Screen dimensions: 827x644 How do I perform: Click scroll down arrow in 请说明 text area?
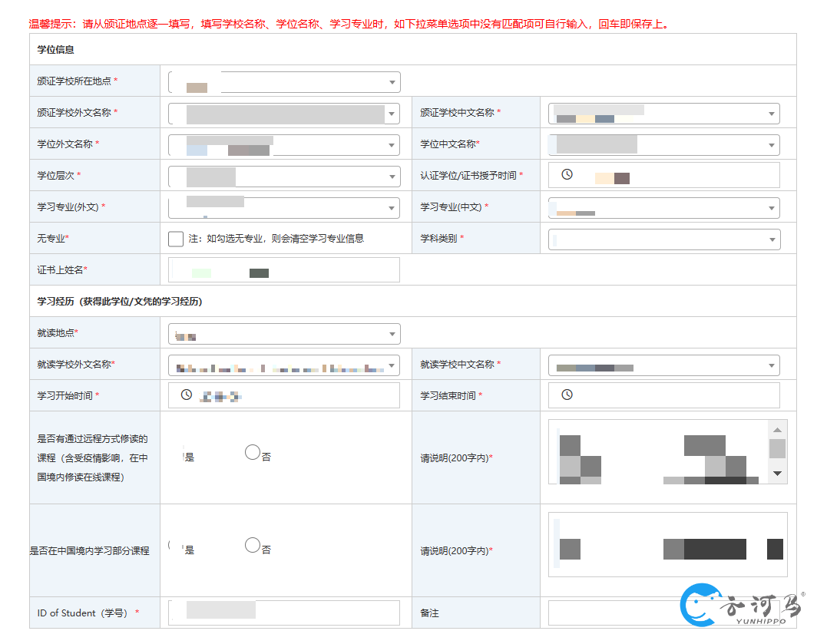point(777,473)
